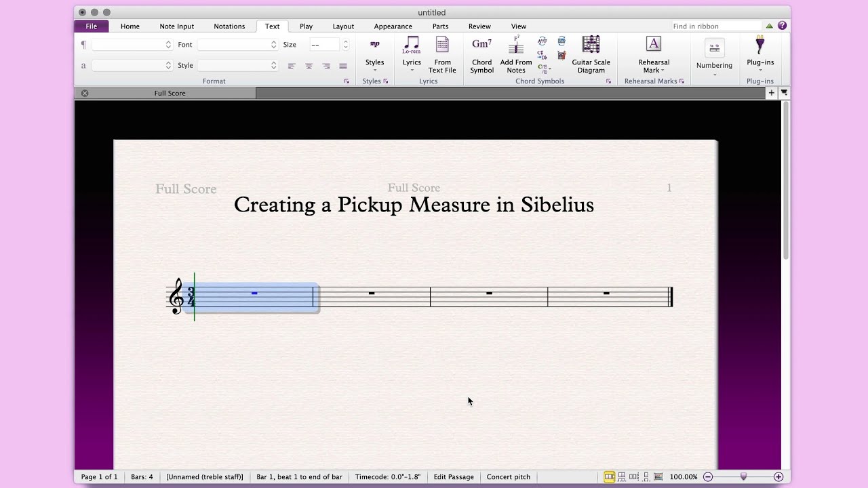Click in the Find in ribbon field
The image size is (868, 488).
[716, 26]
